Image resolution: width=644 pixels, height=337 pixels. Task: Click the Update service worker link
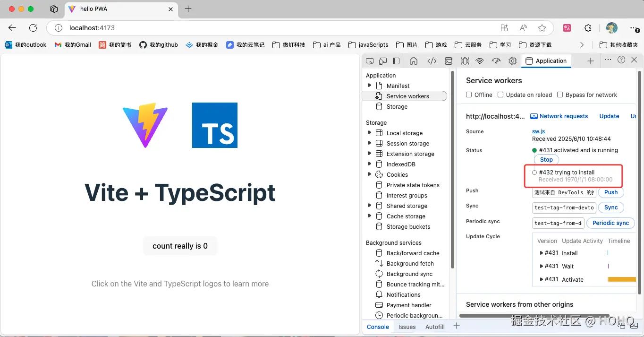(609, 116)
